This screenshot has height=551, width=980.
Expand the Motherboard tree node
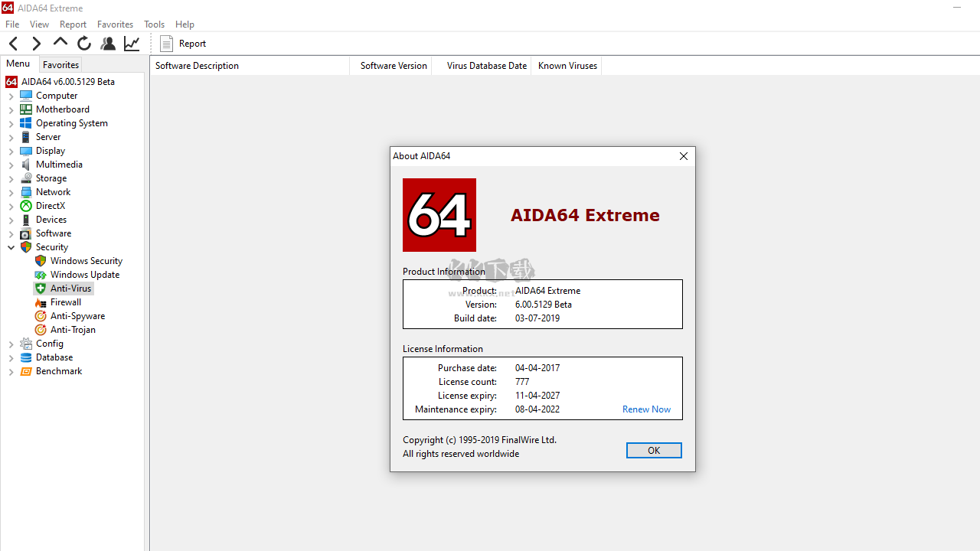tap(11, 110)
